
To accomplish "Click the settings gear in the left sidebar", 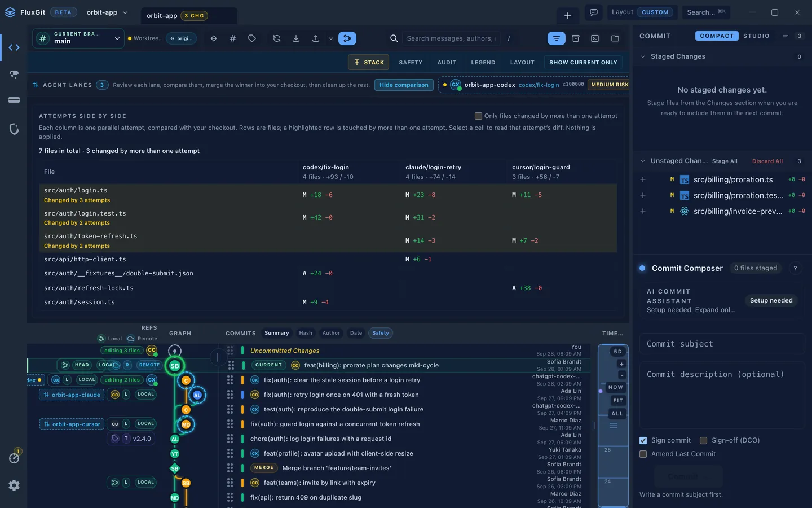I will click(14, 485).
